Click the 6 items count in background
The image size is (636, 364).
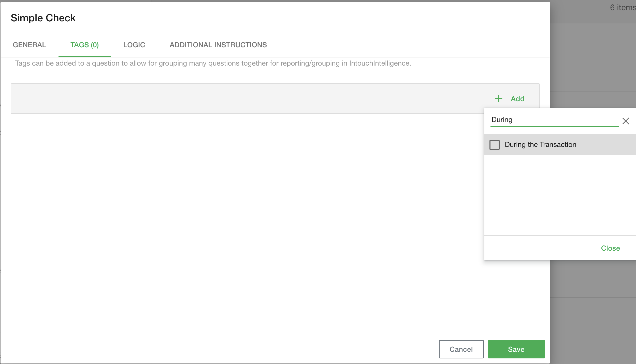pos(623,7)
